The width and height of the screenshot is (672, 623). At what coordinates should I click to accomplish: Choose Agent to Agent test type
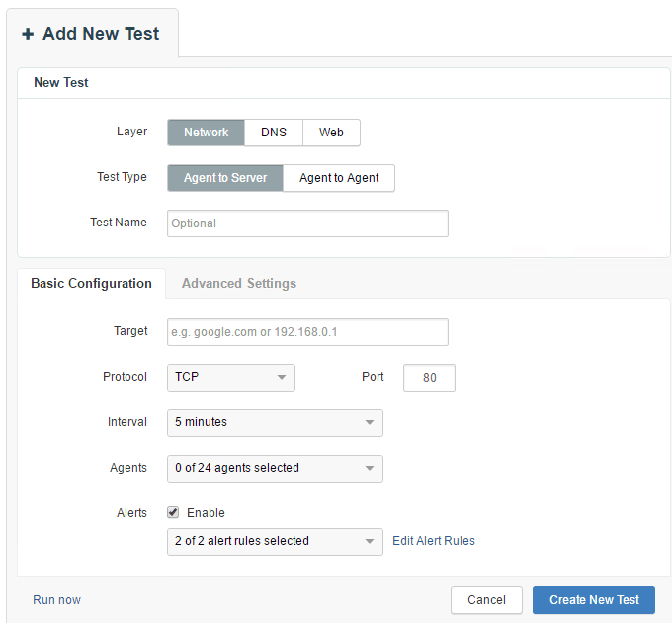click(339, 178)
